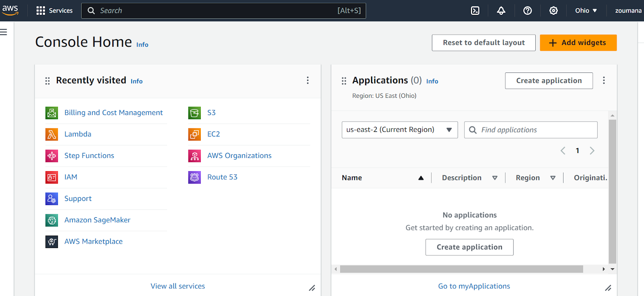Open the S3 link
This screenshot has width=644, height=296.
tap(211, 113)
